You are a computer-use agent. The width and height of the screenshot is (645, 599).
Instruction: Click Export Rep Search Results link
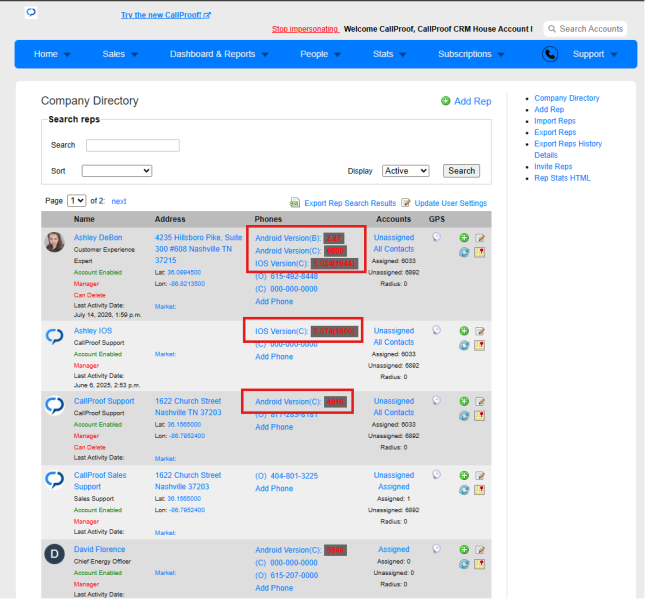pos(350,203)
